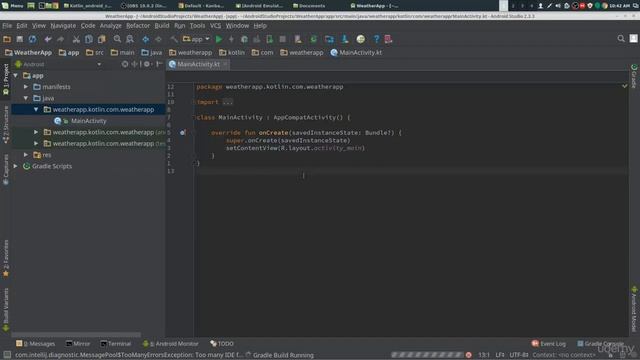Click the Synchronize toolbar icon
Image resolution: width=640 pixels, height=360 pixels.
[32, 39]
